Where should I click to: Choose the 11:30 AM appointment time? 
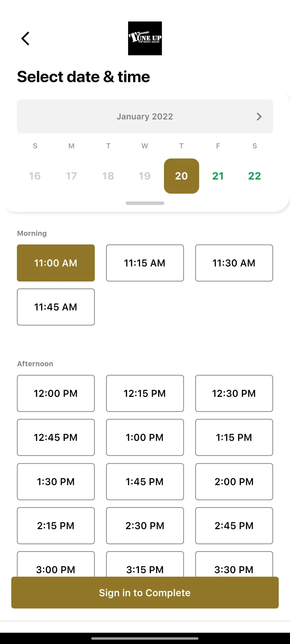(x=234, y=263)
